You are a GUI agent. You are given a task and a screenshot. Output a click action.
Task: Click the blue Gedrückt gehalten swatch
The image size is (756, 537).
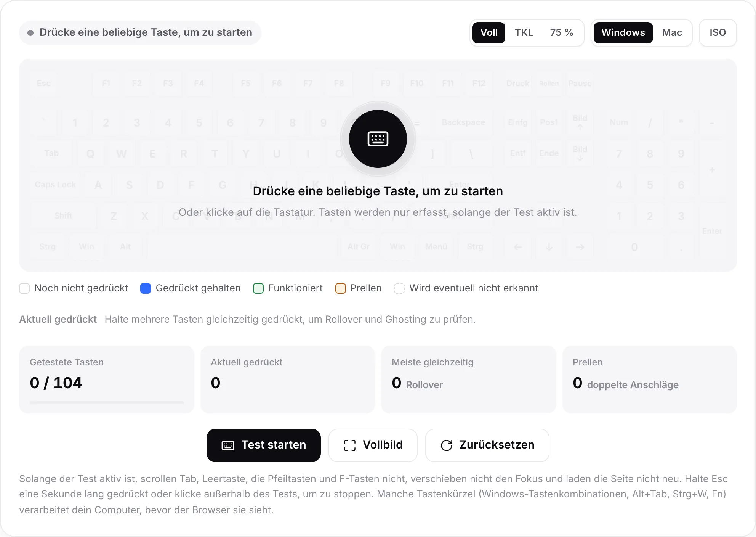[146, 288]
